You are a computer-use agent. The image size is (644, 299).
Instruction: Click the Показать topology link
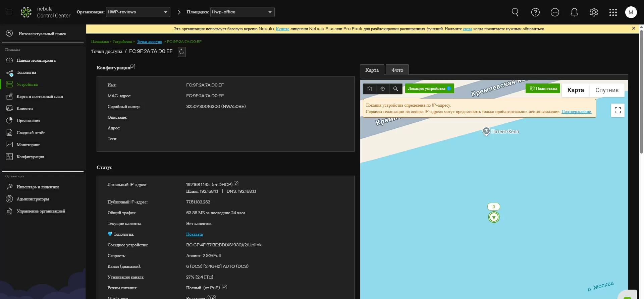[x=195, y=234]
